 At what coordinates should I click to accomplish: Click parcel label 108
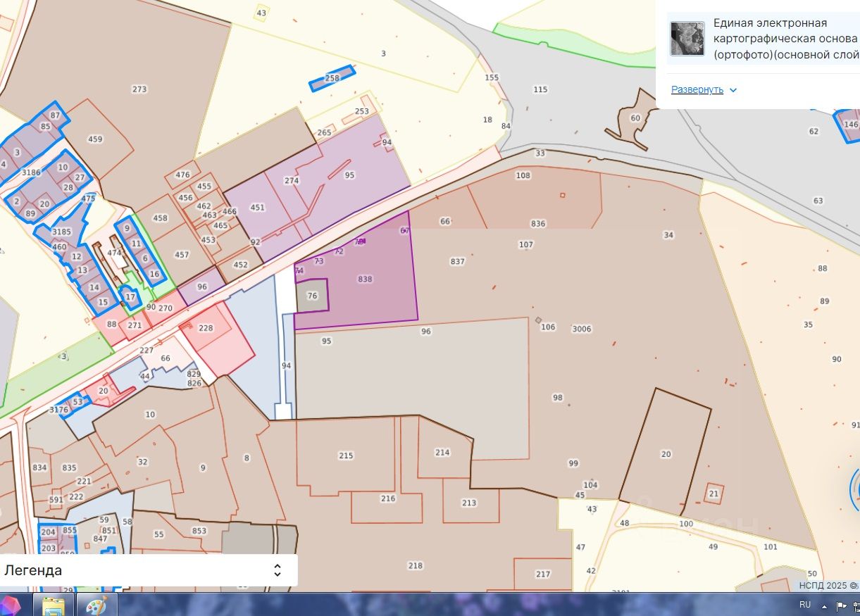coord(523,176)
